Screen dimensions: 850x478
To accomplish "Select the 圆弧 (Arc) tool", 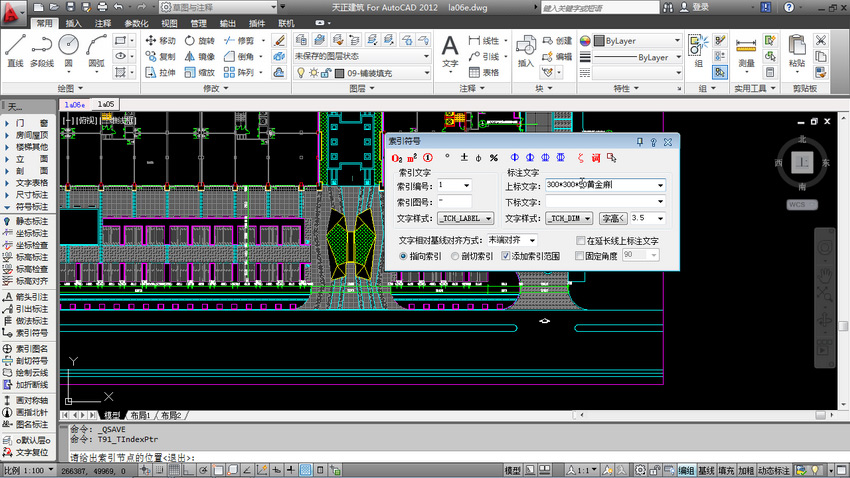I will tap(96, 51).
